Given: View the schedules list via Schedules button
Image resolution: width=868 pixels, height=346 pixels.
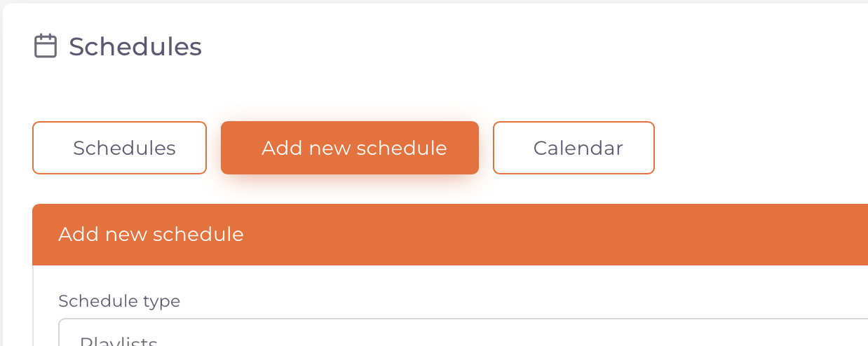Looking at the screenshot, I should pos(119,148).
